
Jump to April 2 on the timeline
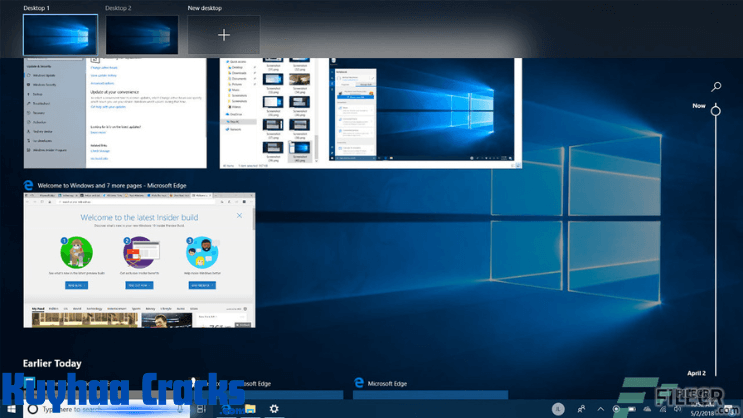(x=696, y=373)
